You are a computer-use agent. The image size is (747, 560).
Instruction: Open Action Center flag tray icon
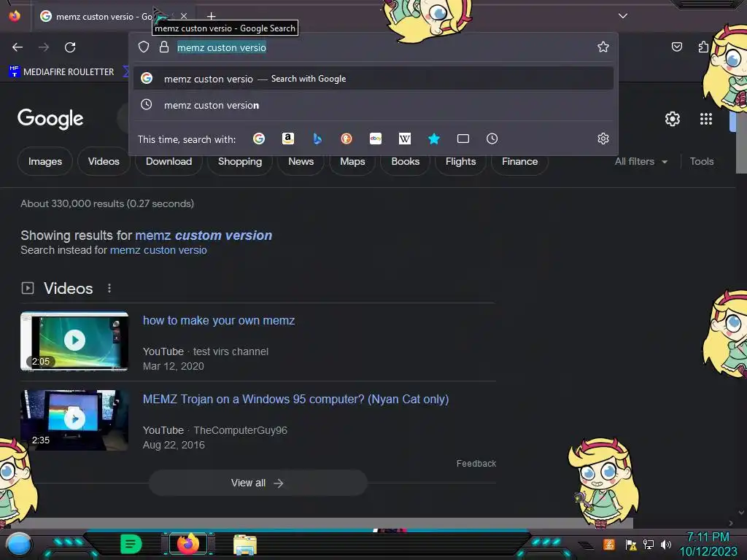pyautogui.click(x=631, y=544)
